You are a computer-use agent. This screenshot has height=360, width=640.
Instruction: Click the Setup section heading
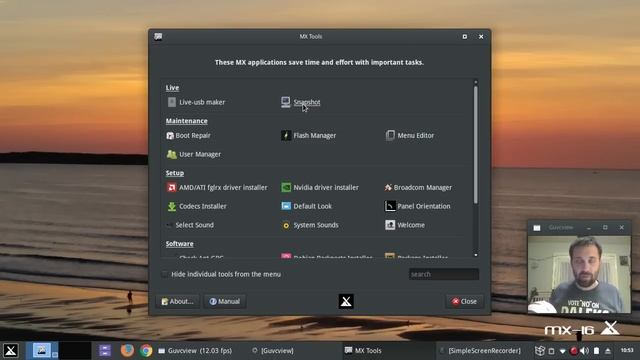[175, 173]
